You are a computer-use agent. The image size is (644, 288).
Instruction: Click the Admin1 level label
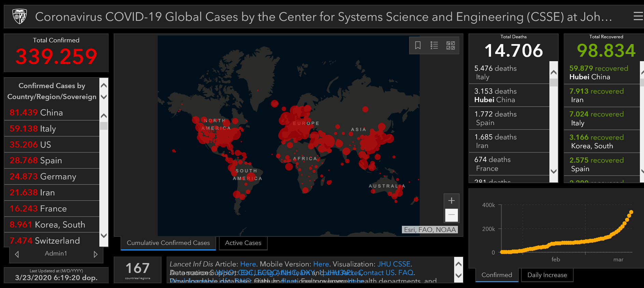click(x=56, y=253)
